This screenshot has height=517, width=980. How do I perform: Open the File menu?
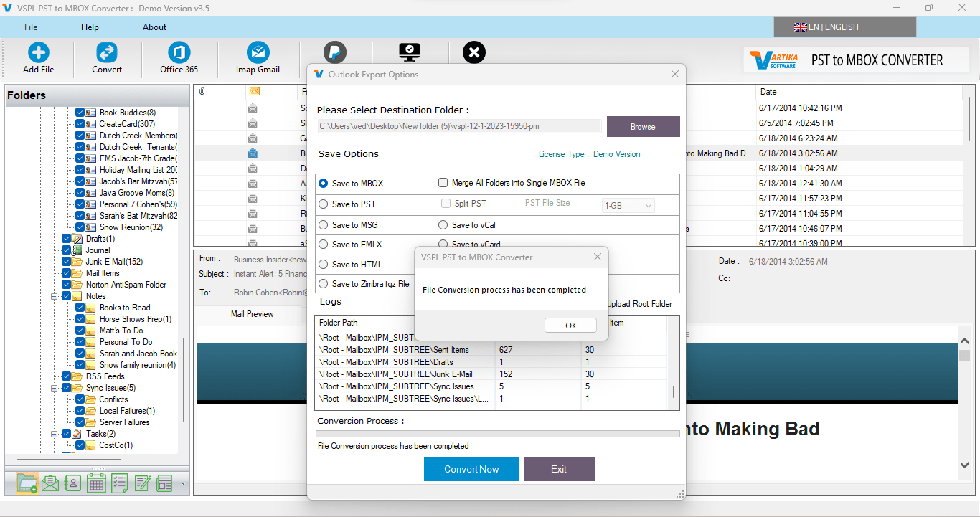[31, 27]
